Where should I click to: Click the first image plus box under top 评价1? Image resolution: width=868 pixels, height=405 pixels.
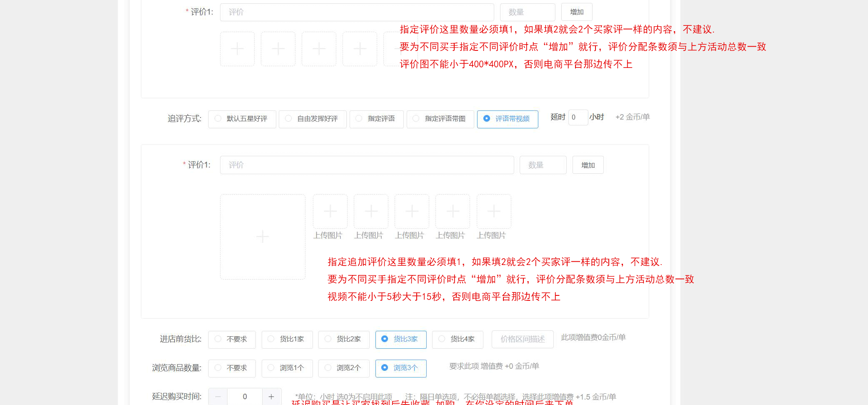[237, 49]
